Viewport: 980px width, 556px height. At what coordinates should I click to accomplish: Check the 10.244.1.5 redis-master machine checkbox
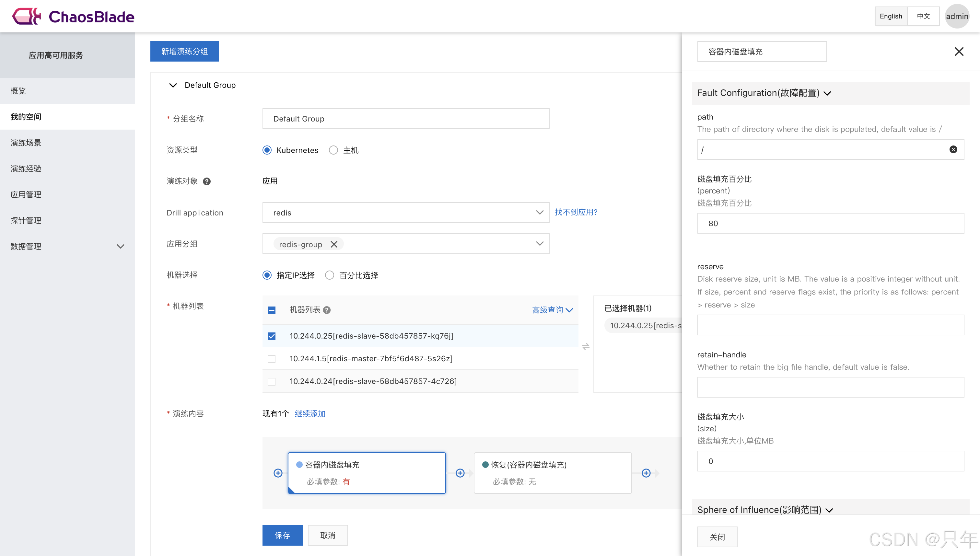click(x=272, y=359)
